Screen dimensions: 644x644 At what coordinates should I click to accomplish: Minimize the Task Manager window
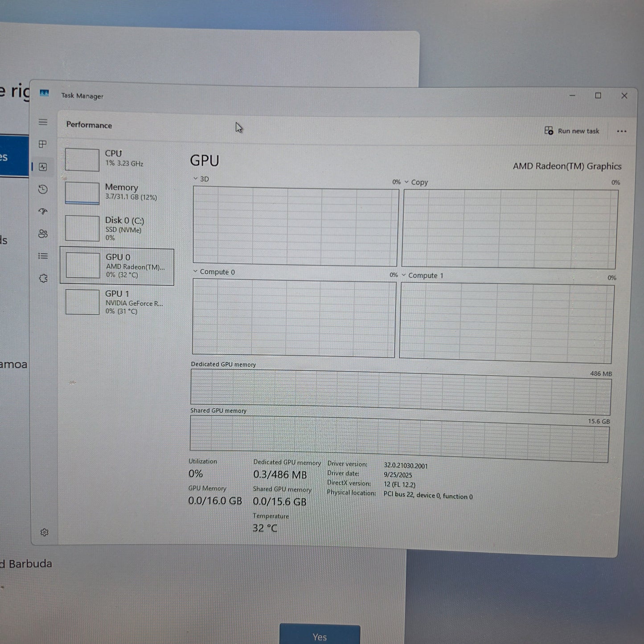(572, 95)
